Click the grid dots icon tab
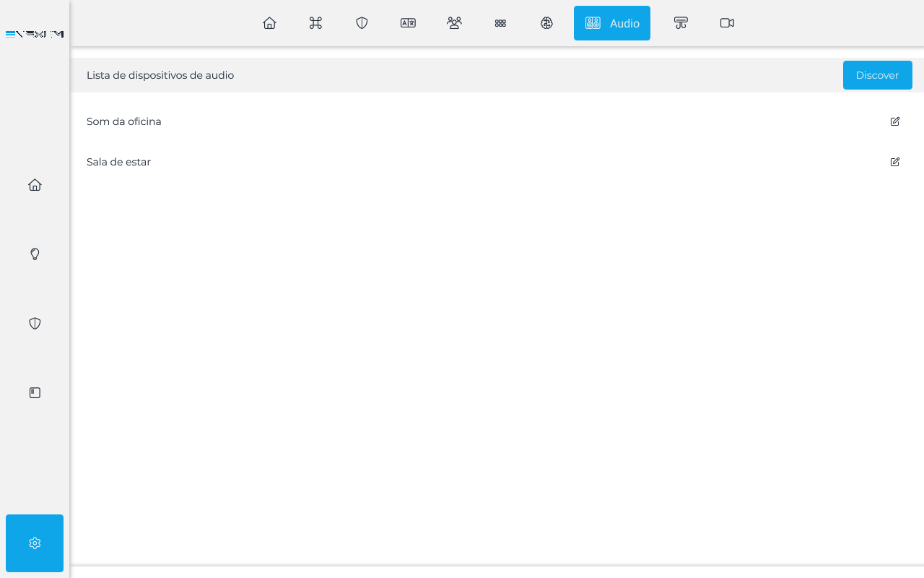924x578 pixels. pyautogui.click(x=500, y=23)
